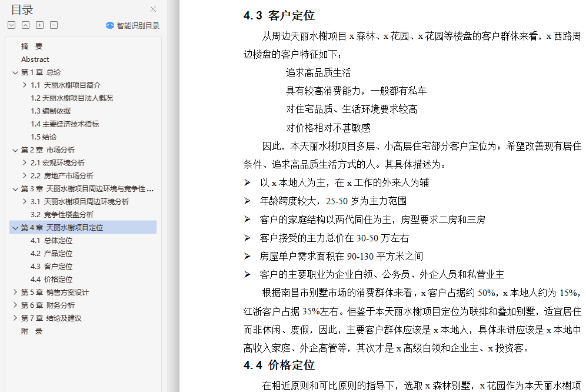Click bullet about 客户的主要职业为企业白领
This screenshot has width=586, height=392.
coord(382,274)
